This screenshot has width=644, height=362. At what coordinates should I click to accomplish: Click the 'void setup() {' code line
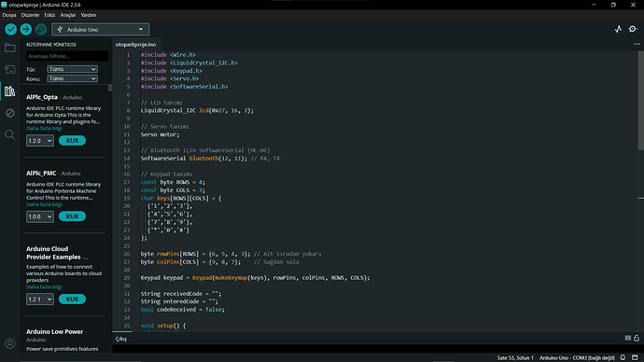pyautogui.click(x=163, y=326)
